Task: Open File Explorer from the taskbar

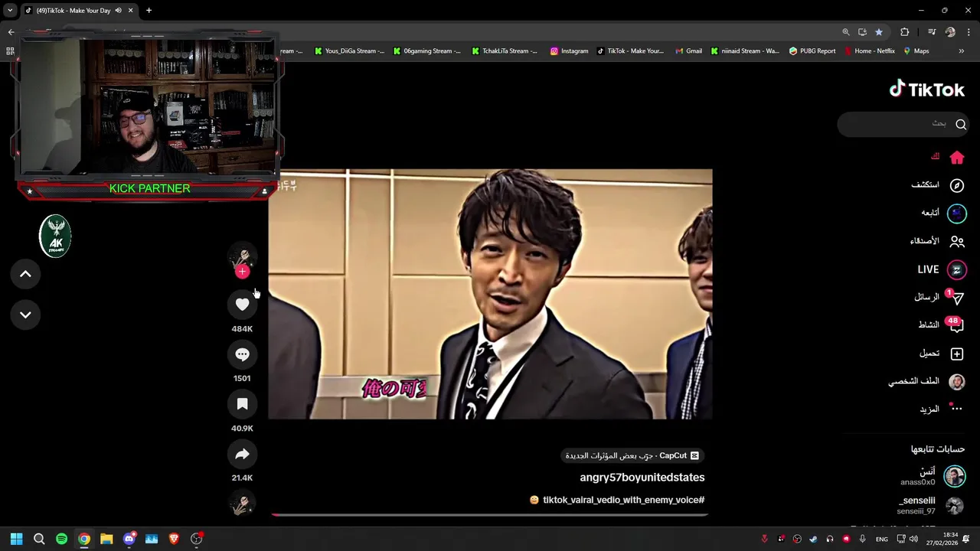Action: point(106,539)
